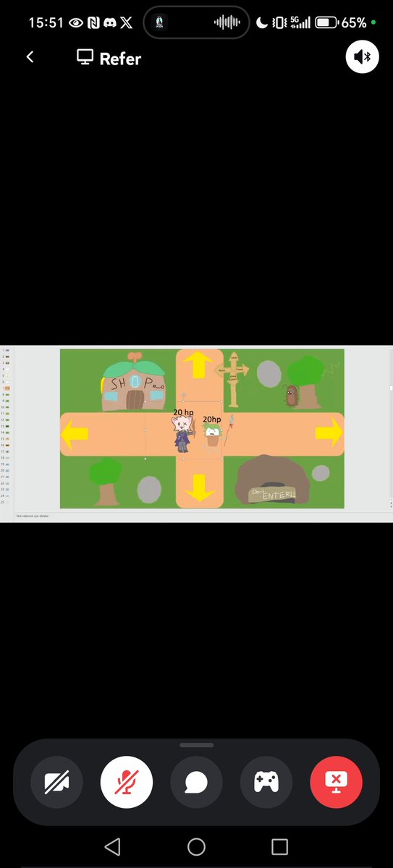
Task: Tap the eye comfort status icon
Action: tap(75, 22)
